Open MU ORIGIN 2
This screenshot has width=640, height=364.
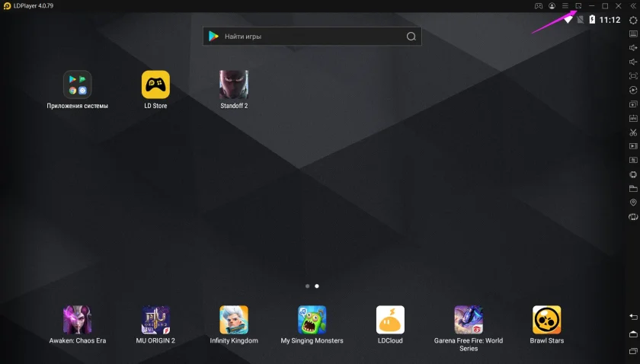tap(155, 325)
